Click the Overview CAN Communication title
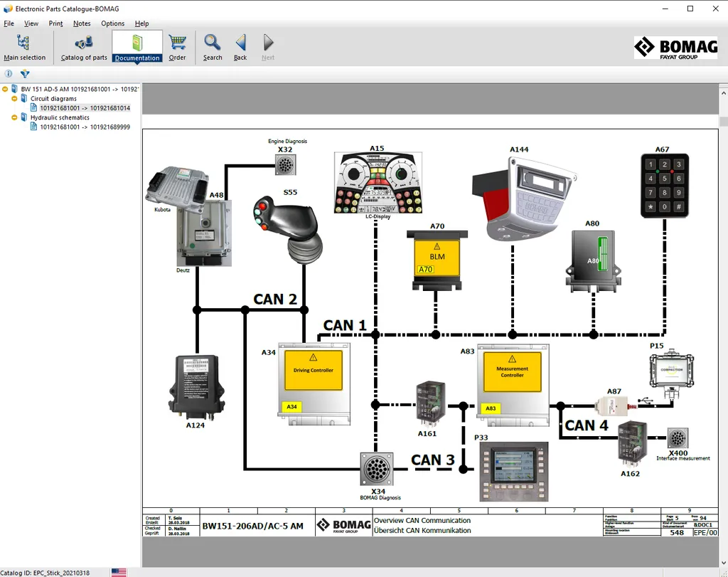The image size is (728, 577). pos(422,520)
